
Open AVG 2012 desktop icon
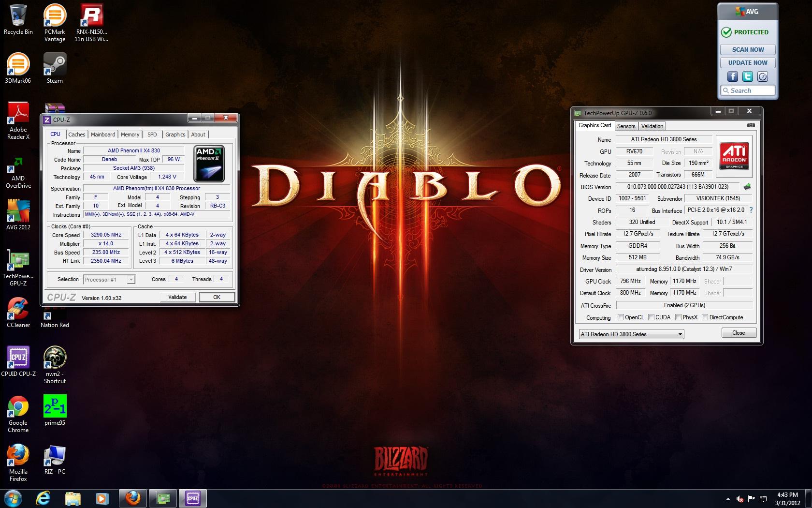tap(18, 215)
